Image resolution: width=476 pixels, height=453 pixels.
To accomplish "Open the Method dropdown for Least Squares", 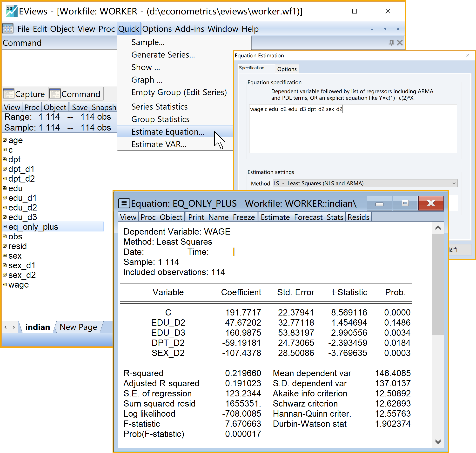I will pyautogui.click(x=454, y=183).
